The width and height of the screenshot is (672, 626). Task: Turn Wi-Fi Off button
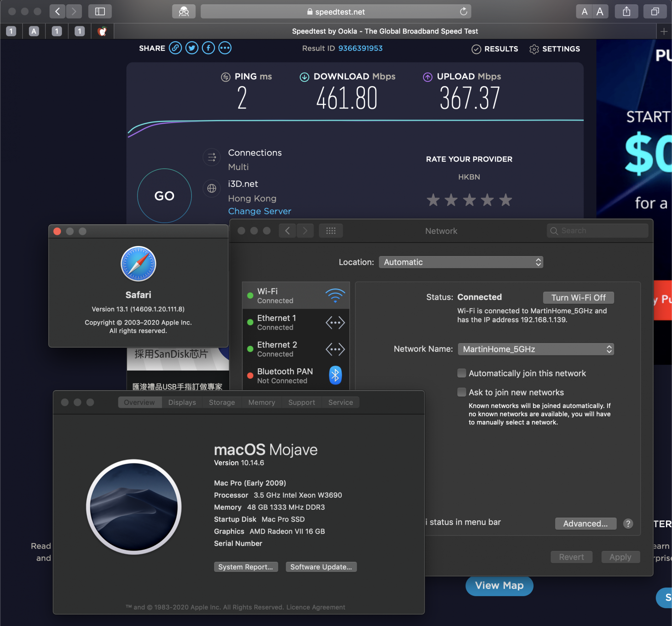pyautogui.click(x=578, y=297)
